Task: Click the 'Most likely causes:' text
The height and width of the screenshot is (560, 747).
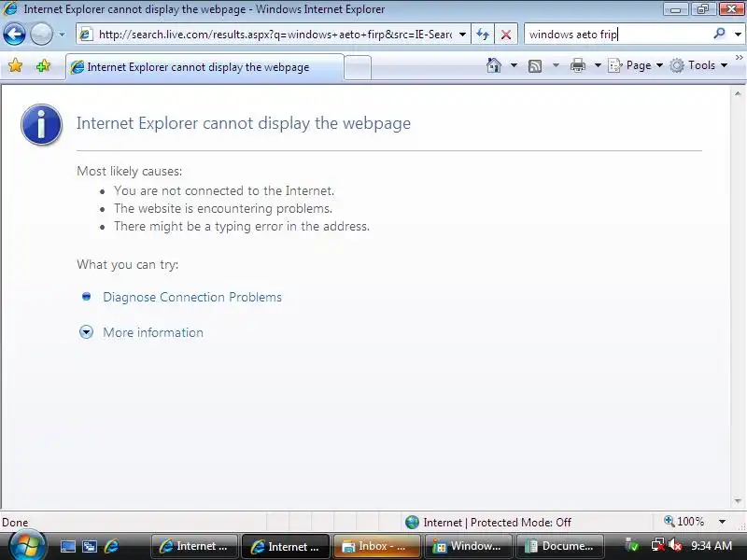Action: pos(129,171)
